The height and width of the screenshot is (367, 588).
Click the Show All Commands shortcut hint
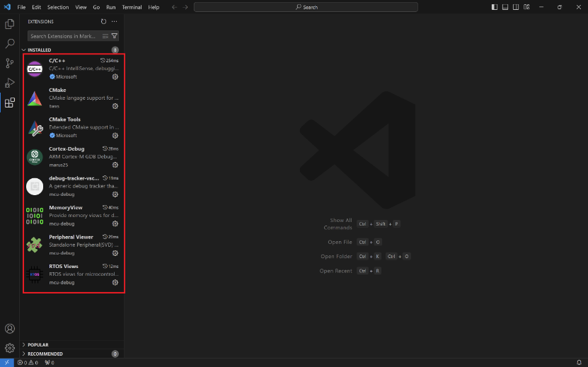click(361, 223)
